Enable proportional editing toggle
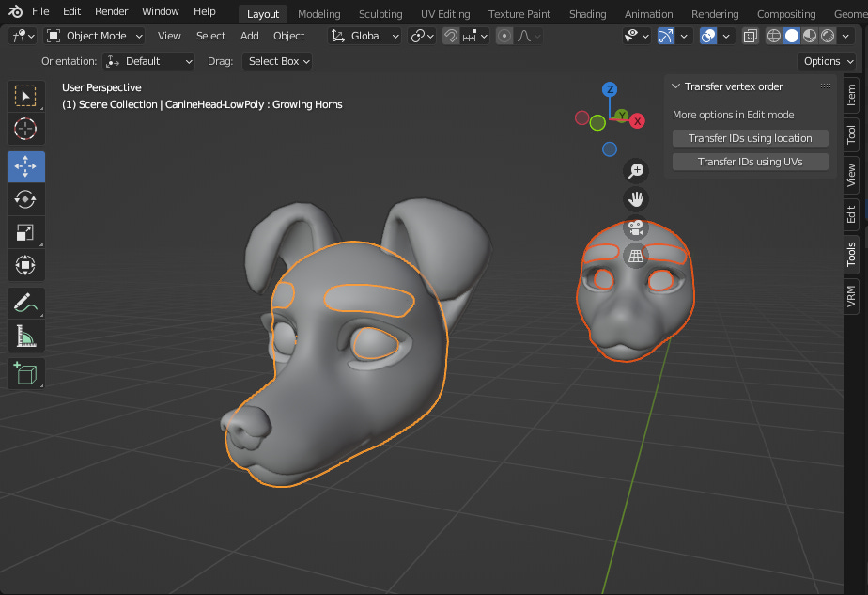868x595 pixels. coord(504,36)
